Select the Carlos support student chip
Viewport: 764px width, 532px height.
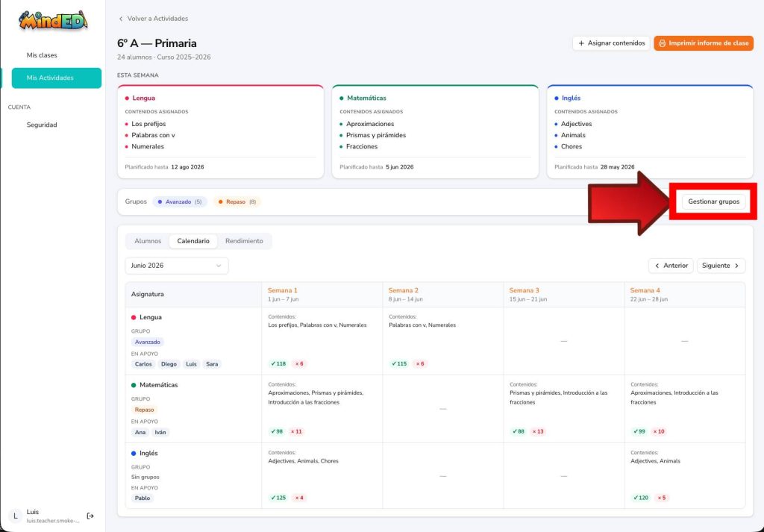[x=143, y=364]
